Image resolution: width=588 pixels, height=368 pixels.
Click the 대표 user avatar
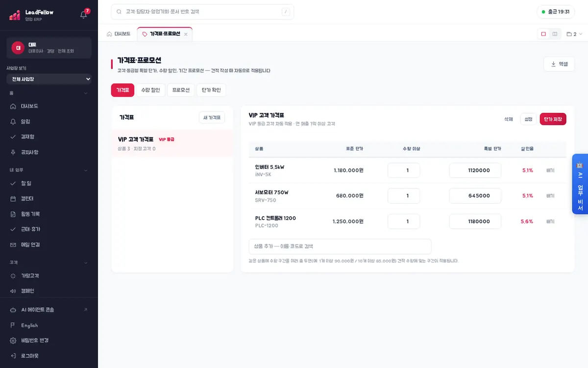[18, 48]
